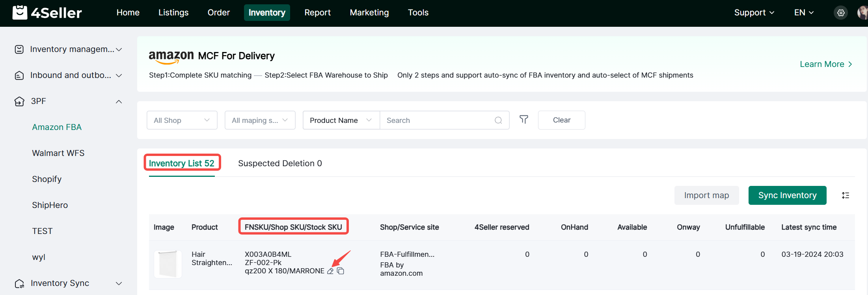Screen dimensions: 868x295
Task: Click the Learn More link
Action: click(826, 64)
